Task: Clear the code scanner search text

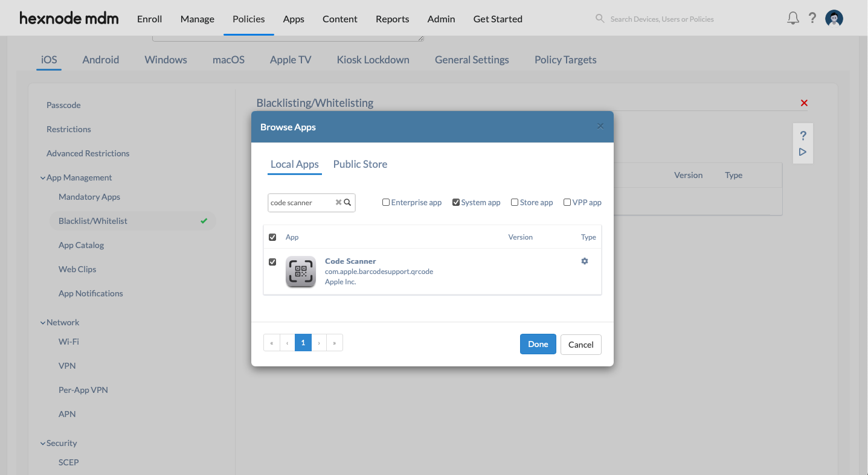Action: (x=338, y=202)
